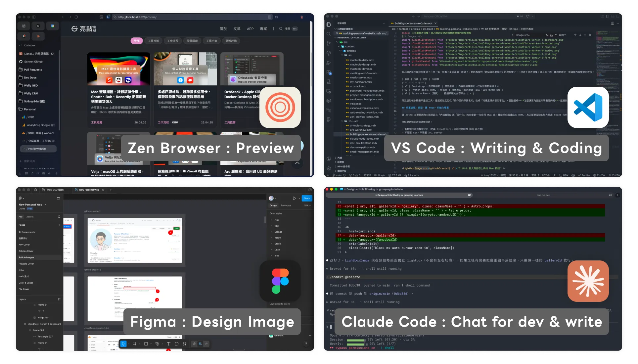Switch to the Prototype tab in Figma
638x364 pixels.
click(286, 205)
